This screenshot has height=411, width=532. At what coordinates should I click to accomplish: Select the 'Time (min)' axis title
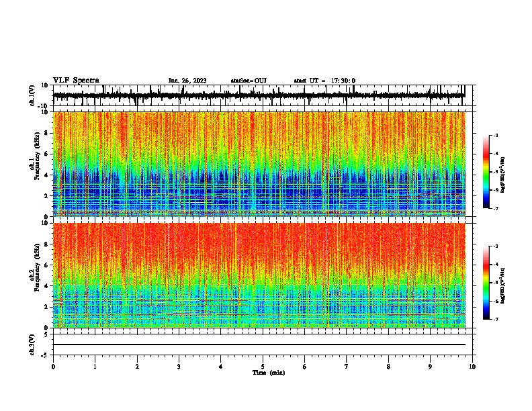coord(269,373)
